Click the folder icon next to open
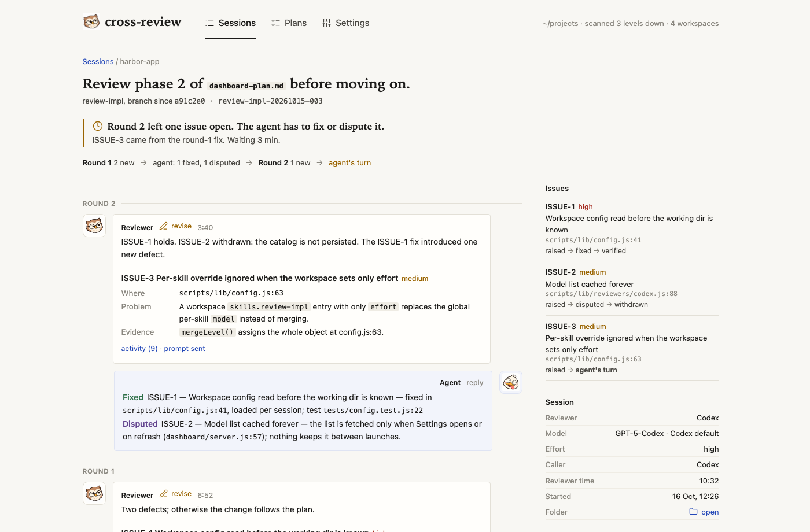 pos(693,512)
